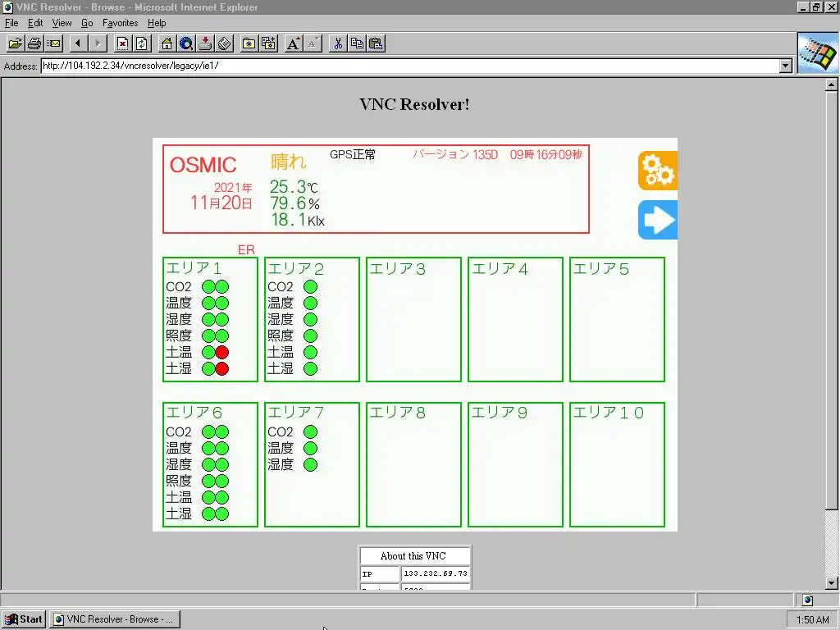Open the orange gears settings icon

(657, 171)
